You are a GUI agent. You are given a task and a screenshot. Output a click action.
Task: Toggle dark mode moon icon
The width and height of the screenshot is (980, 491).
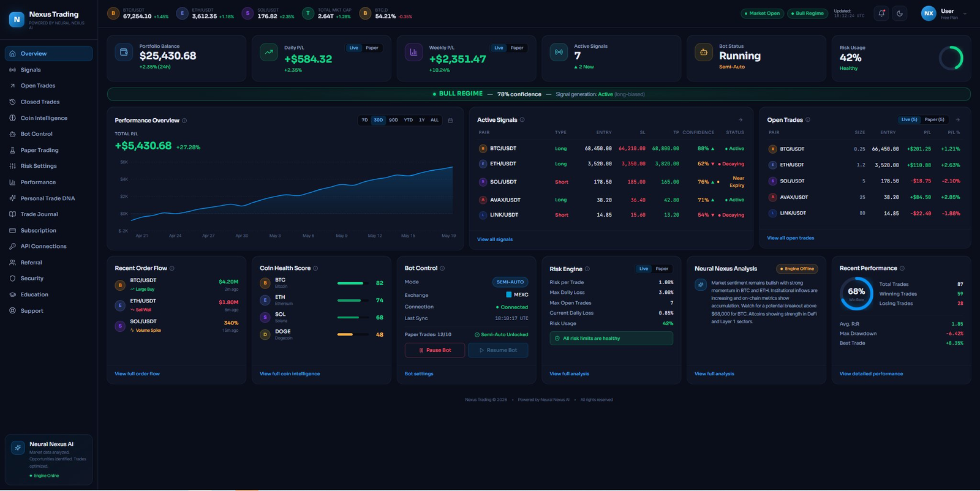point(900,13)
